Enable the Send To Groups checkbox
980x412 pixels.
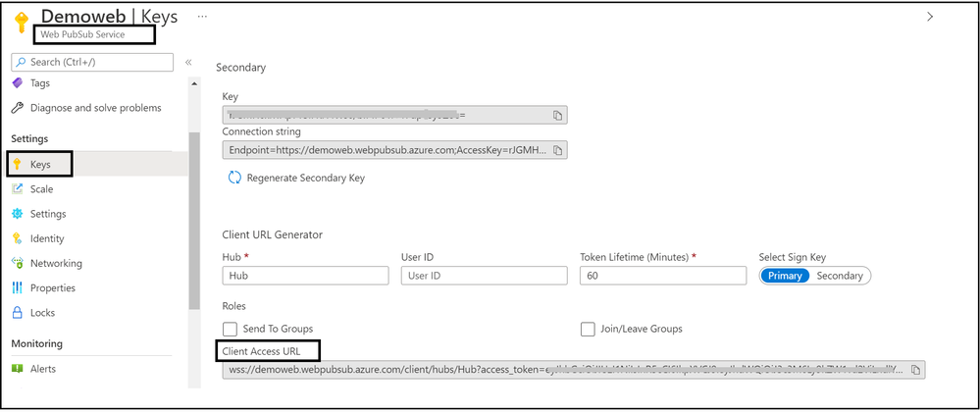coord(230,329)
